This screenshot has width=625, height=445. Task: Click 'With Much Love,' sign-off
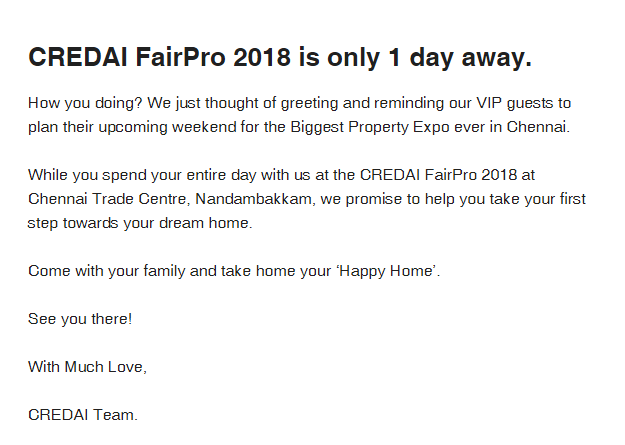[87, 367]
